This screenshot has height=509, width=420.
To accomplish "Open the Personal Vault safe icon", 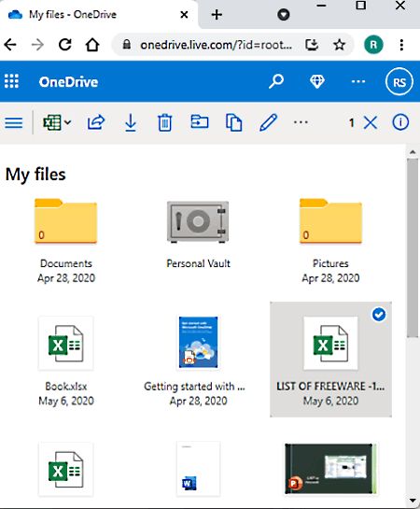I will tap(198, 221).
